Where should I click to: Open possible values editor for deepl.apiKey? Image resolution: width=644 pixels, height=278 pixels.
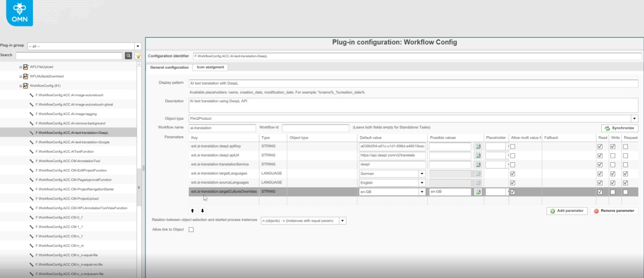478,146
